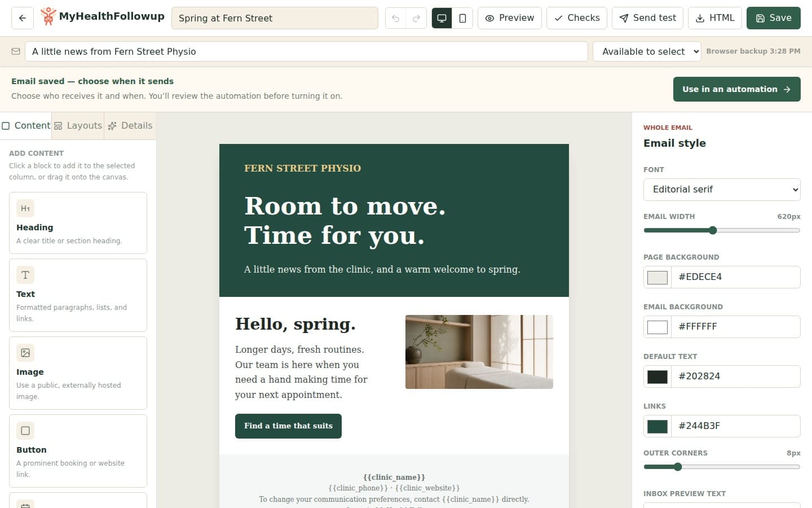The image size is (812, 508).
Task: Open the Available to select dropdown
Action: (647, 51)
